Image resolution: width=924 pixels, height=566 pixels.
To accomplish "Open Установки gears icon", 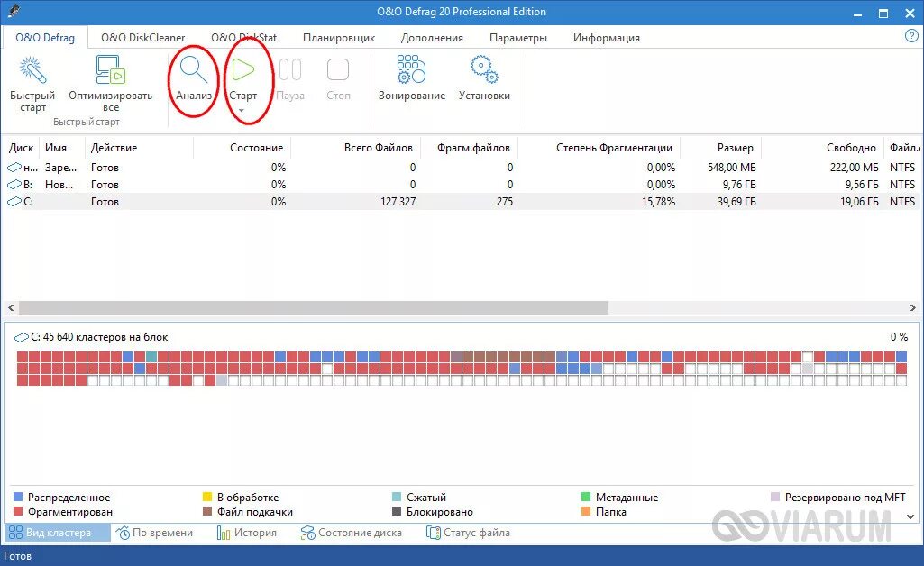I will point(484,69).
